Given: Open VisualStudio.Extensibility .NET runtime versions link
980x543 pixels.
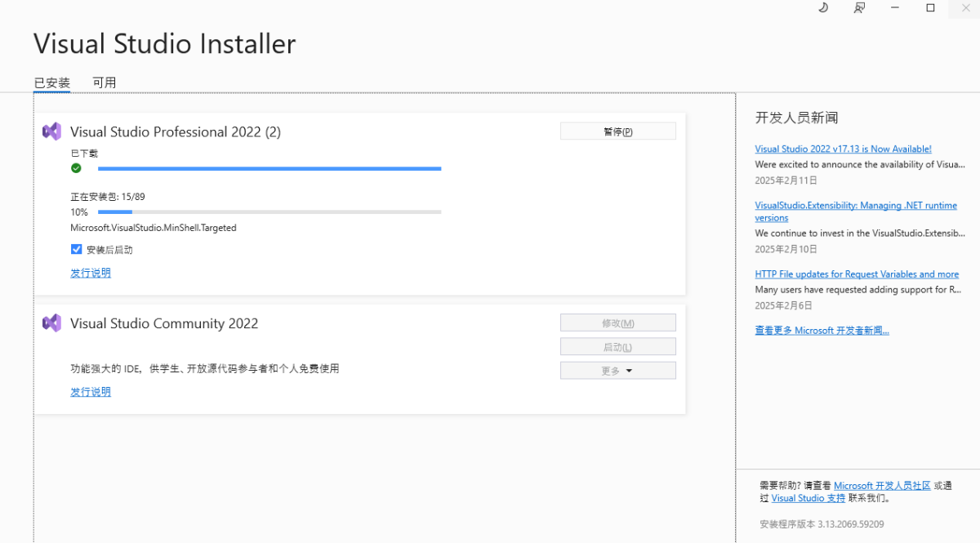Looking at the screenshot, I should coord(856,211).
